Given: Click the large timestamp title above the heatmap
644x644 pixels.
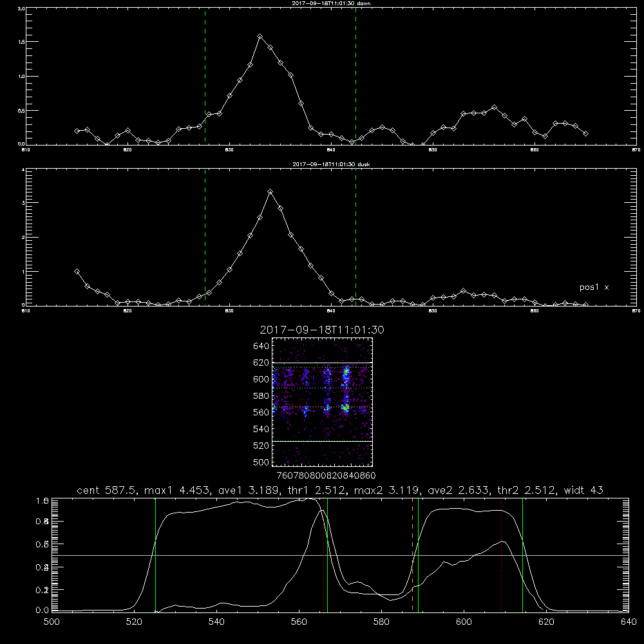Looking at the screenshot, I should 322,330.
